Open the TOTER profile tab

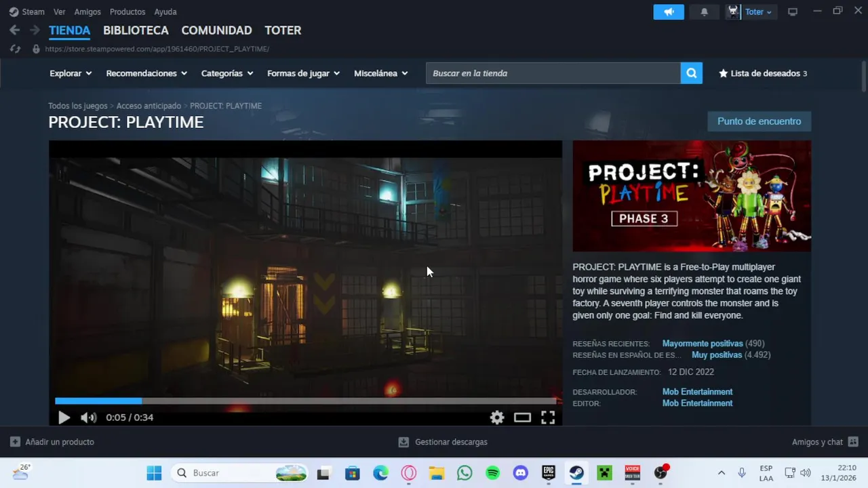[283, 30]
